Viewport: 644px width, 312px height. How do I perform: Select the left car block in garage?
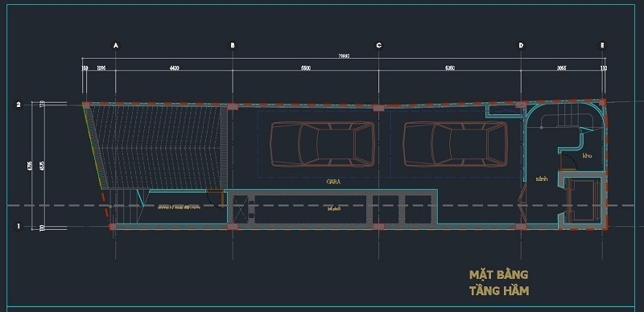point(323,144)
